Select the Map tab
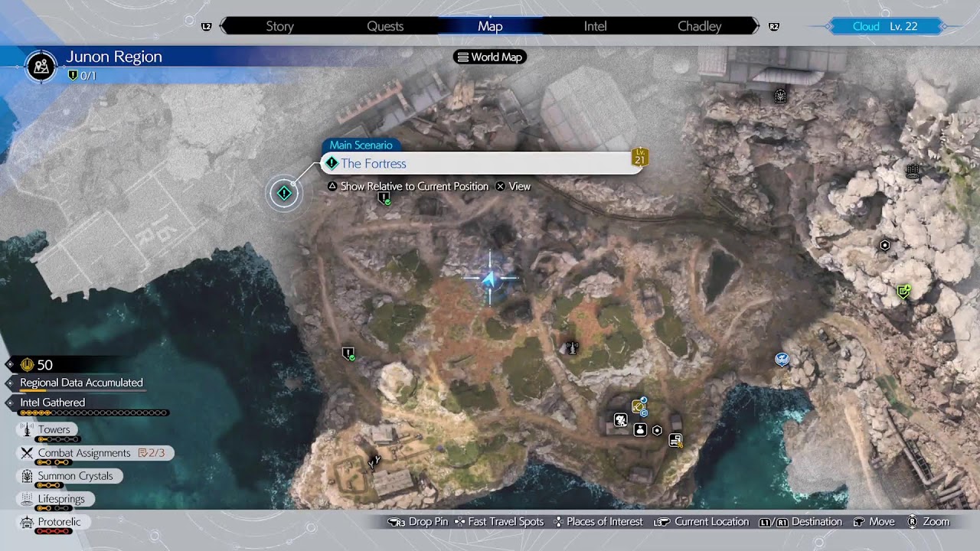 (490, 26)
